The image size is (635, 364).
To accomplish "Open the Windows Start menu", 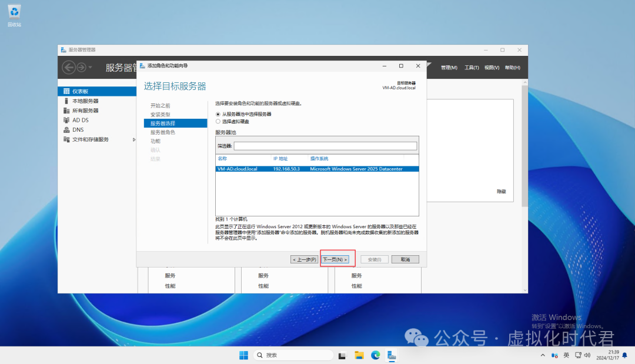I will tap(243, 355).
